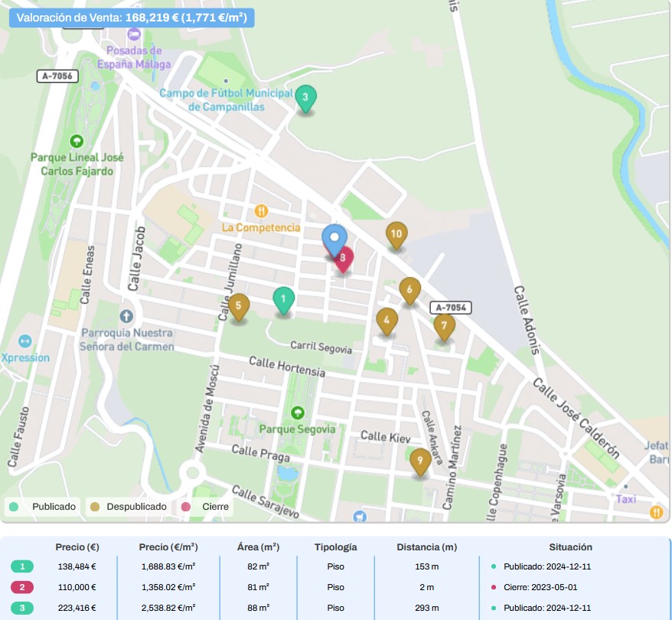Select gold map marker number 7
Image resolution: width=672 pixels, height=620 pixels.
[x=444, y=326]
